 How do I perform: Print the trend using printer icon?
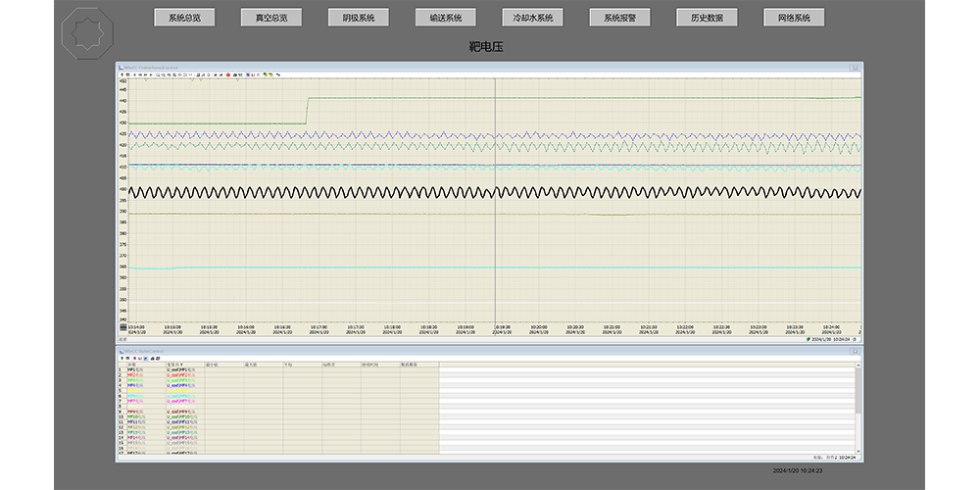pyautogui.click(x=234, y=74)
